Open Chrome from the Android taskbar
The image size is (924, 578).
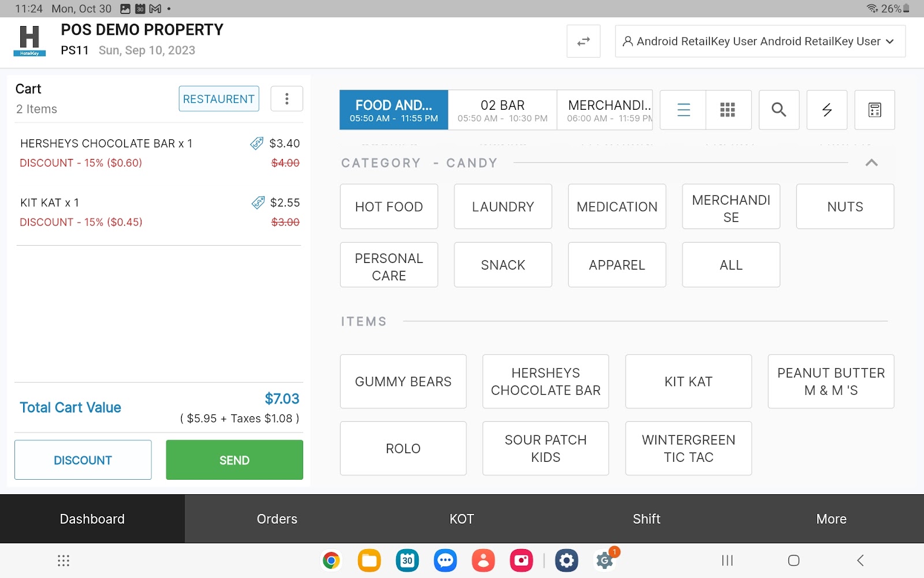pos(331,560)
